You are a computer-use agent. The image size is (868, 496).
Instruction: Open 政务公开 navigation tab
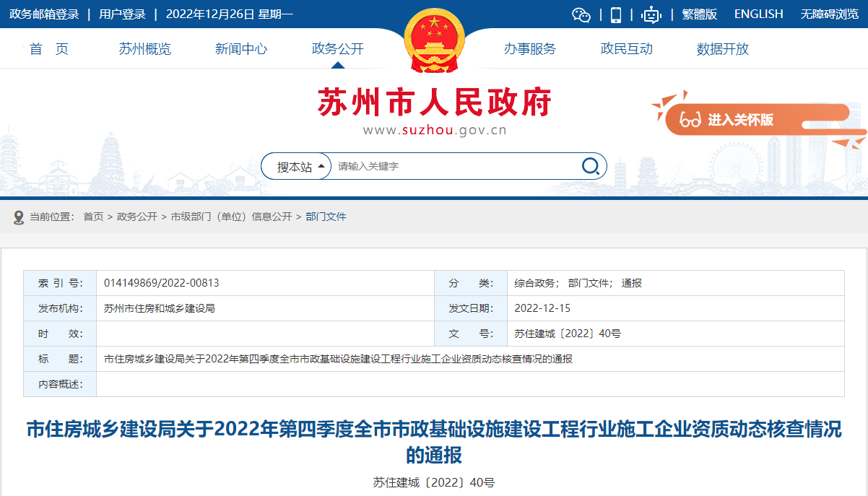(338, 49)
